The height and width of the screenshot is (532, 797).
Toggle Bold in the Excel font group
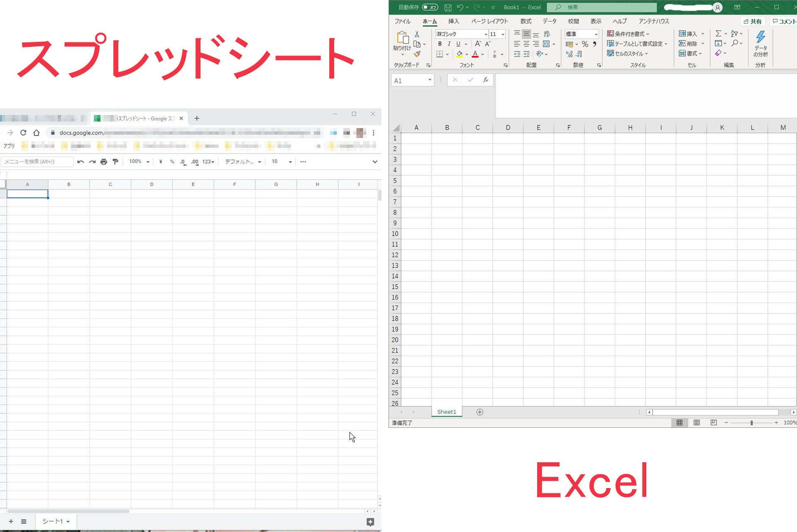(x=440, y=44)
